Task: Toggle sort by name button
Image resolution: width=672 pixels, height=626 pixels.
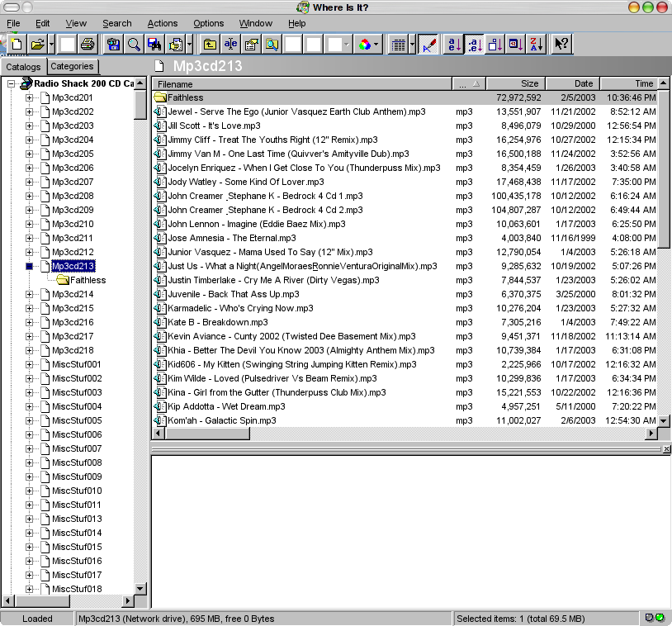Action: tap(454, 44)
